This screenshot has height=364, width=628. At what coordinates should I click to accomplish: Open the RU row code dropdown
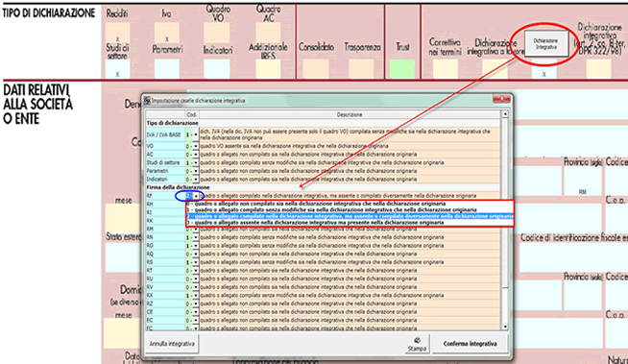[x=196, y=279]
